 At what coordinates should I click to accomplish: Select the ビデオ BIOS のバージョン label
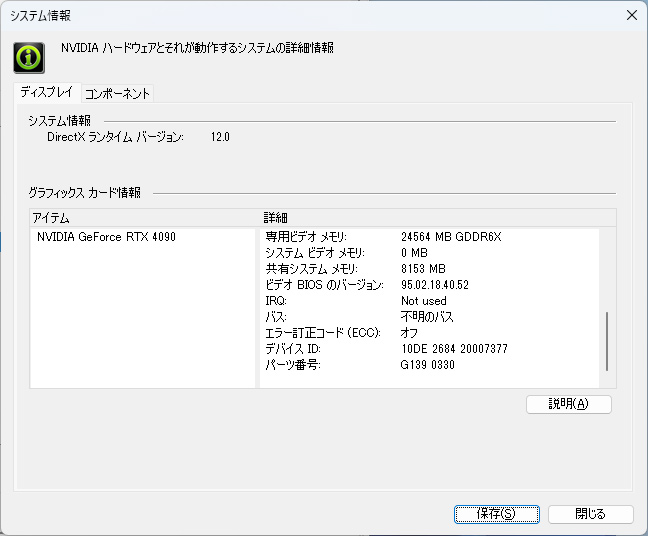pos(324,285)
